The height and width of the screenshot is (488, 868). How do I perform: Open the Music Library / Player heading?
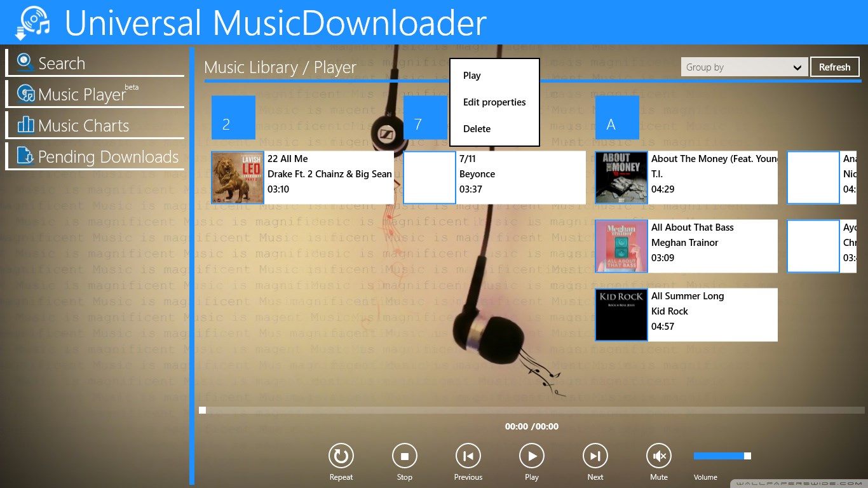[280, 67]
